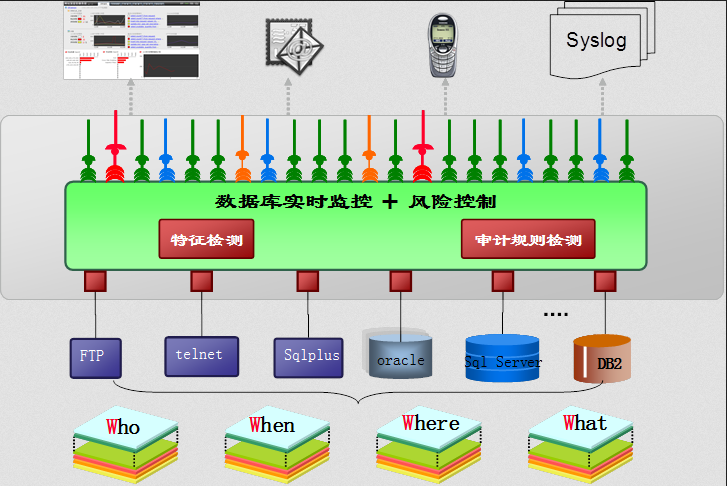
Task: Click the 审计规则检测 red button
Action: pyautogui.click(x=528, y=240)
